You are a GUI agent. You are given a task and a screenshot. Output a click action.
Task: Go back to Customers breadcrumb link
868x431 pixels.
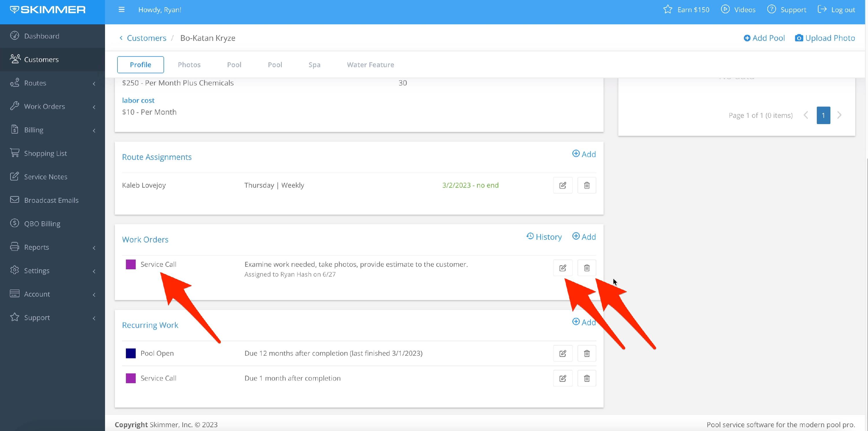click(x=146, y=38)
